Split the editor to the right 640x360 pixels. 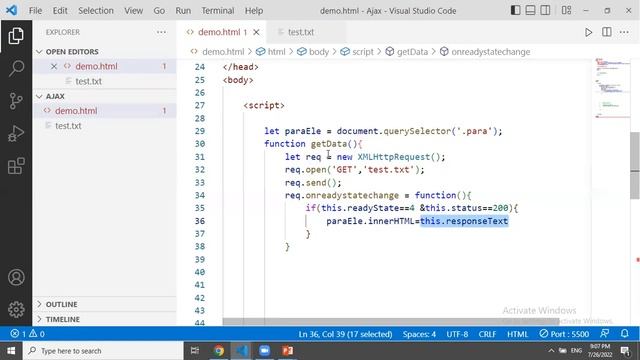(607, 32)
